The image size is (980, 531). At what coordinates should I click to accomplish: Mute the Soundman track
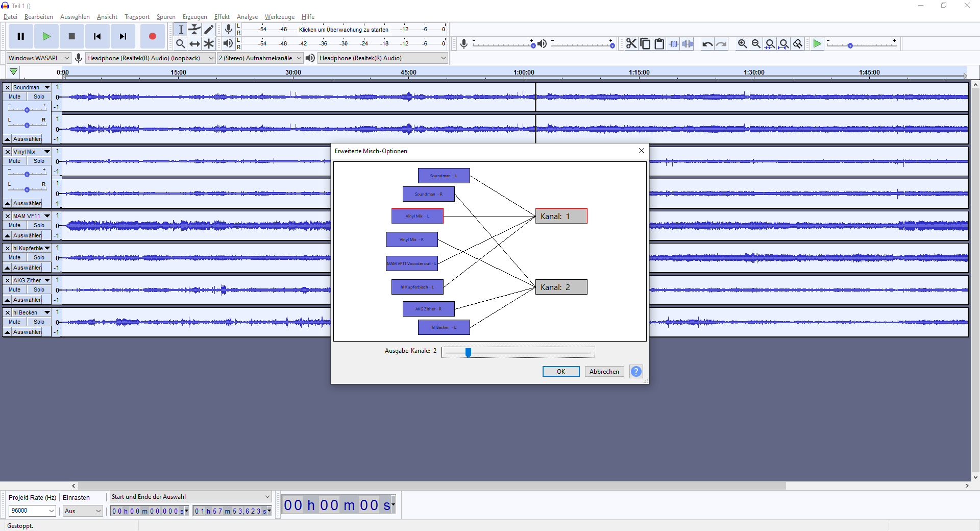click(15, 96)
